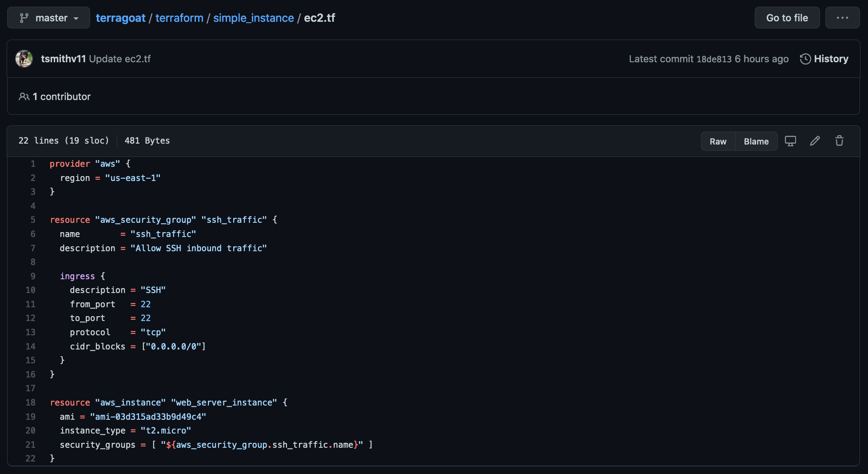Open file in GitHub Desktop icon
The image size is (868, 474).
pyautogui.click(x=790, y=141)
